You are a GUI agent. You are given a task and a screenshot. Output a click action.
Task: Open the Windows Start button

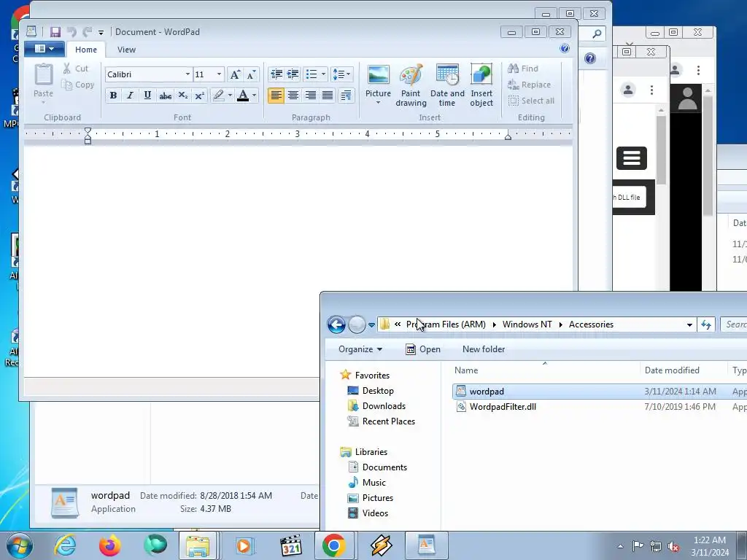20,545
